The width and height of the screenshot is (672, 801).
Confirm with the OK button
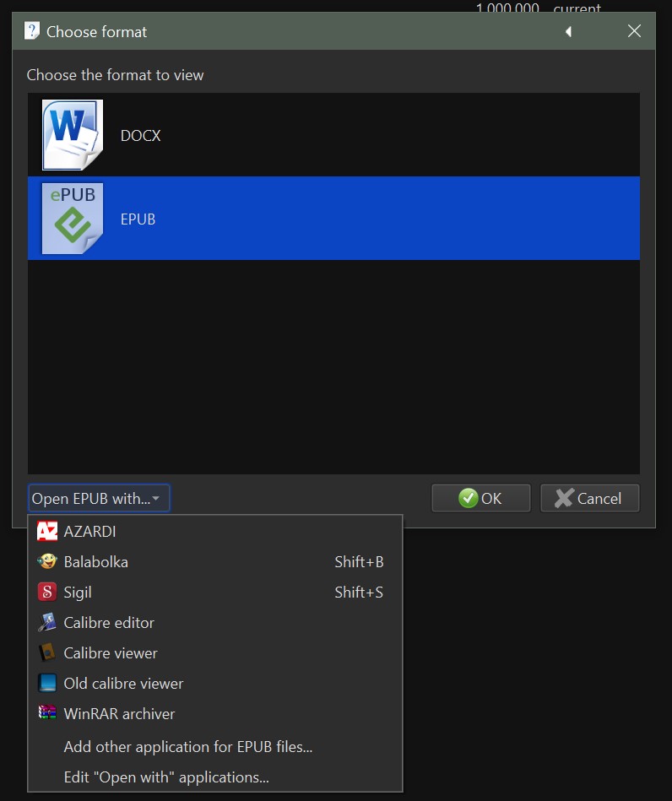pyautogui.click(x=481, y=498)
